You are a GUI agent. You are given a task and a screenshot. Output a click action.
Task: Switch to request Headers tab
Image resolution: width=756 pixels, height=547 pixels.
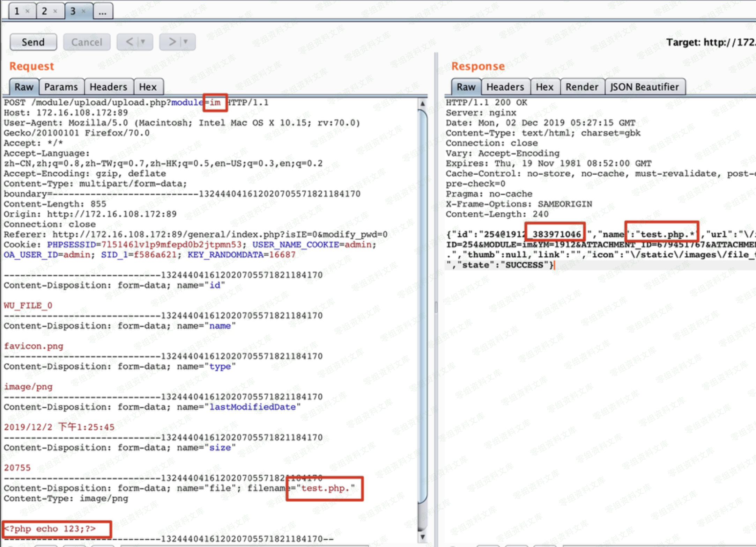108,87
